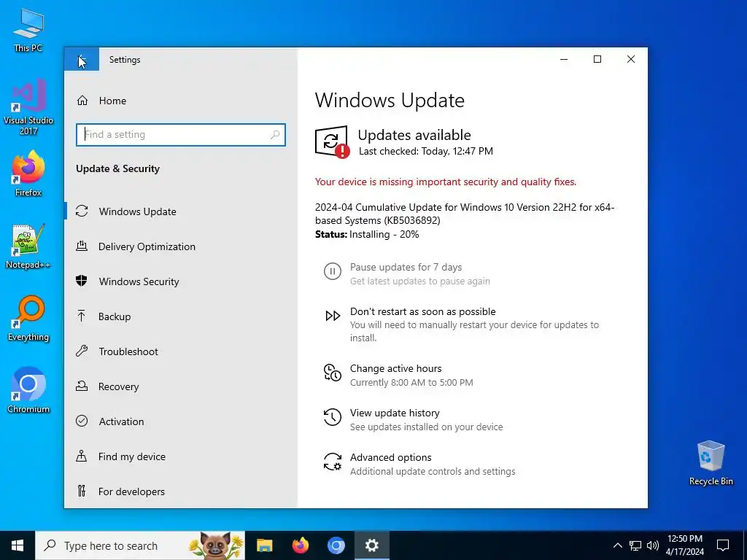The height and width of the screenshot is (560, 747).
Task: Click the update status icon with red alert
Action: 332,141
